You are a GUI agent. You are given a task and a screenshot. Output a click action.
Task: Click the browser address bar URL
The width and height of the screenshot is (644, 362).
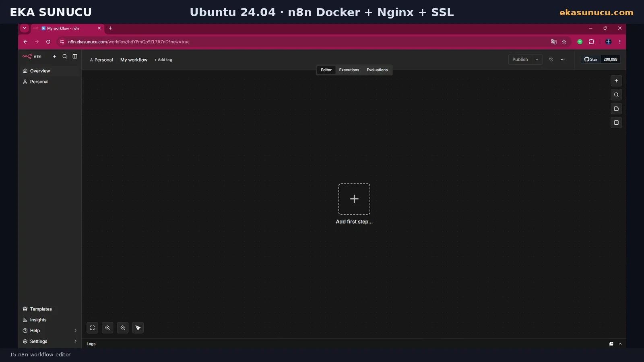[x=129, y=42]
